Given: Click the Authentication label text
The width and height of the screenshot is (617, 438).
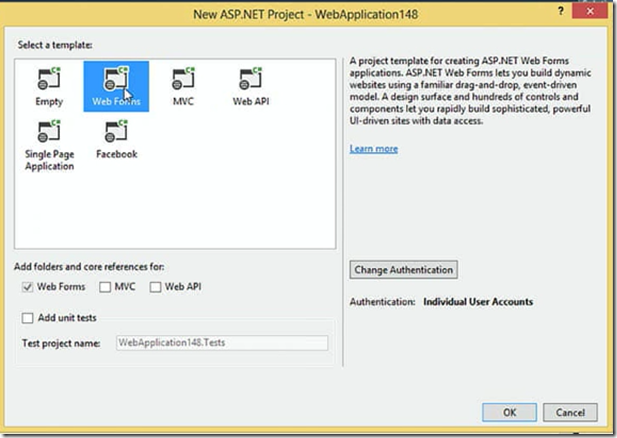Looking at the screenshot, I should [382, 302].
